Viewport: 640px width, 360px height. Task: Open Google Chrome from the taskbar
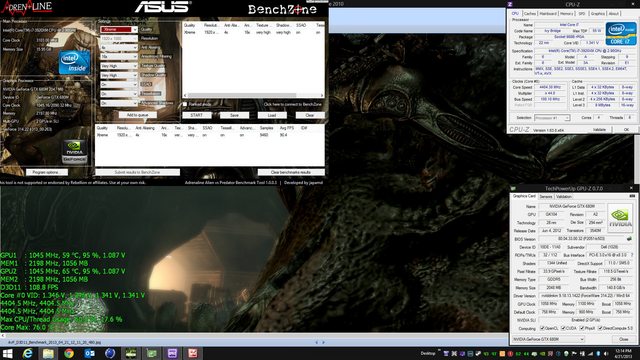point(69,353)
